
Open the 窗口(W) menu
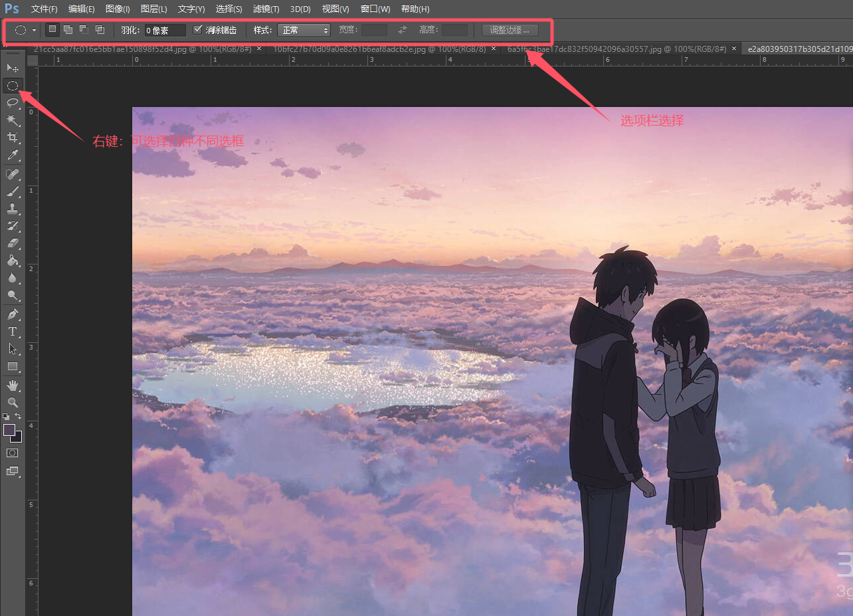375,9
